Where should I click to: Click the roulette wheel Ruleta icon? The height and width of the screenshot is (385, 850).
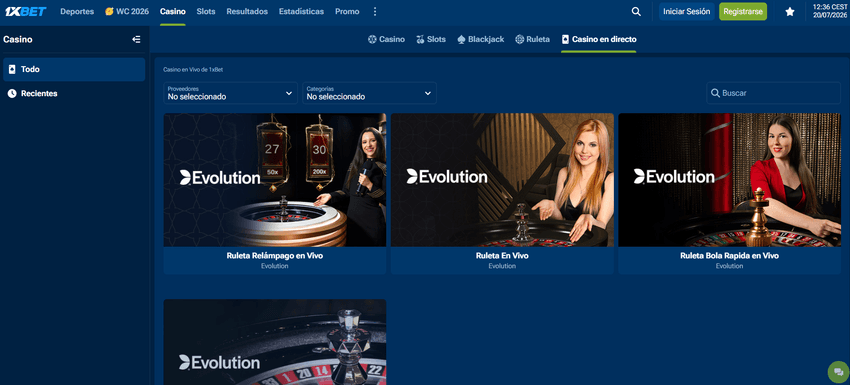(519, 40)
